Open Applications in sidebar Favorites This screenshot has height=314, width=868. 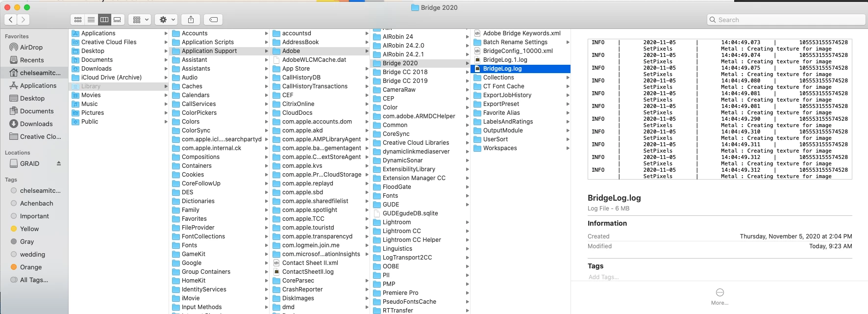[x=38, y=85]
